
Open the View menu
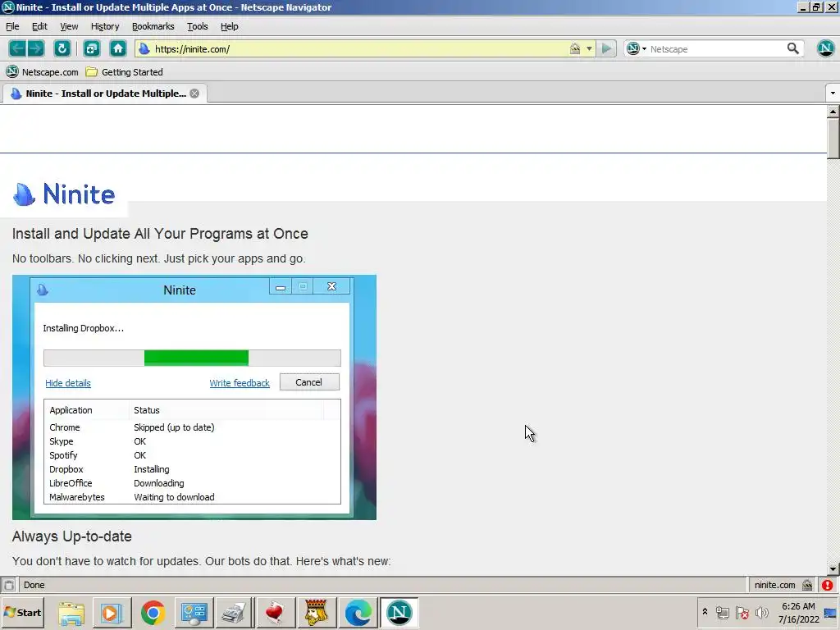click(69, 26)
